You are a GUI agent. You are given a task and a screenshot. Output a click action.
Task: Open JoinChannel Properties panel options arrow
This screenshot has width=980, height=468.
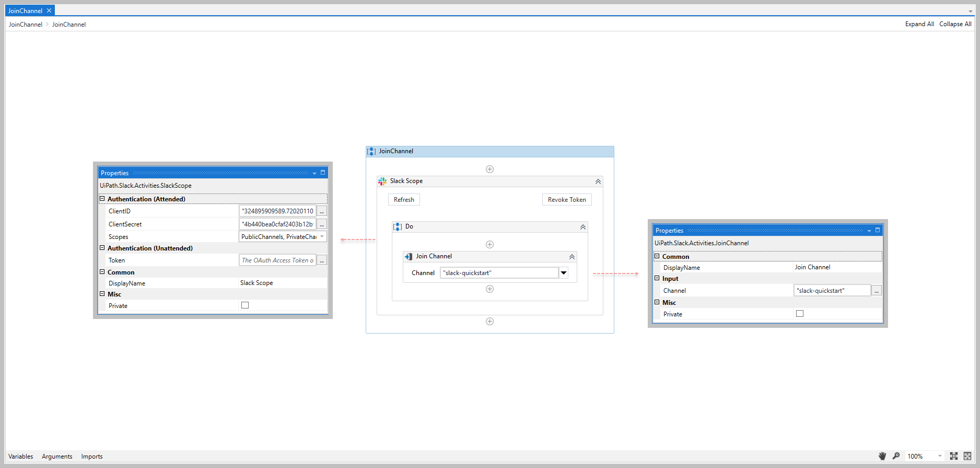pos(869,231)
